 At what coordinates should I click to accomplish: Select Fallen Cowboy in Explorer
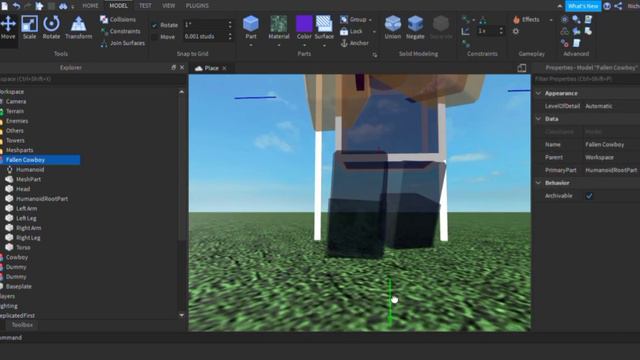(25, 160)
